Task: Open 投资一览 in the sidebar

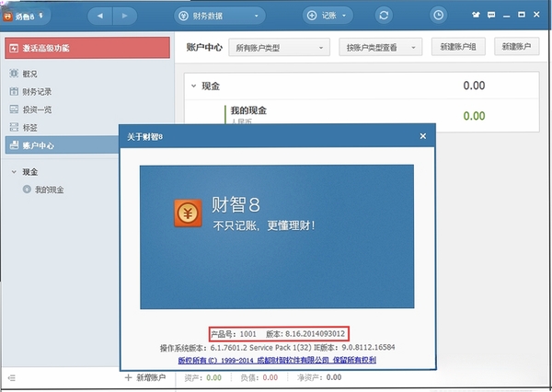Action: click(37, 110)
